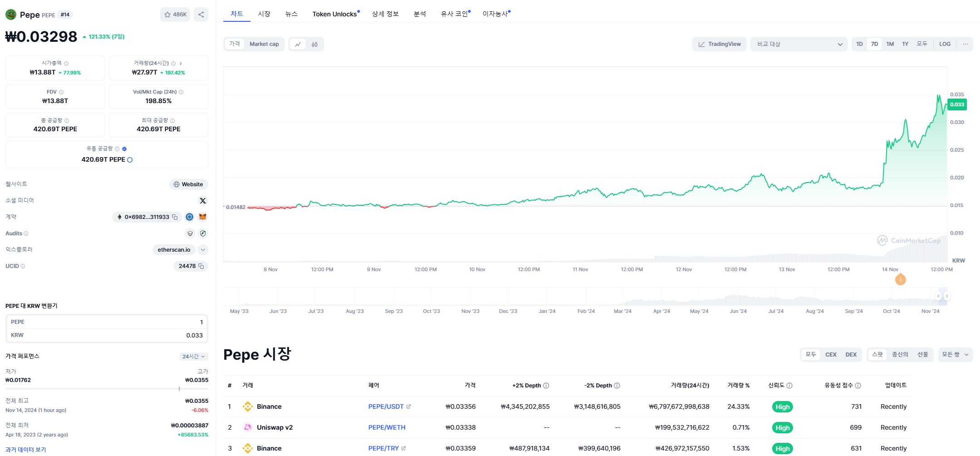Screen dimensions: 980x456
Task: Edit the KRW amount converter field
Action: tap(107, 335)
